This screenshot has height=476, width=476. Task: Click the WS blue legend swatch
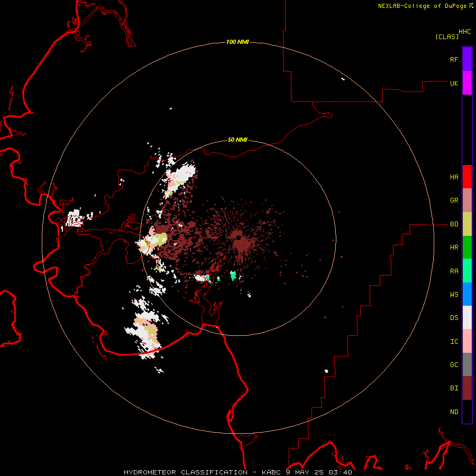[x=467, y=294]
